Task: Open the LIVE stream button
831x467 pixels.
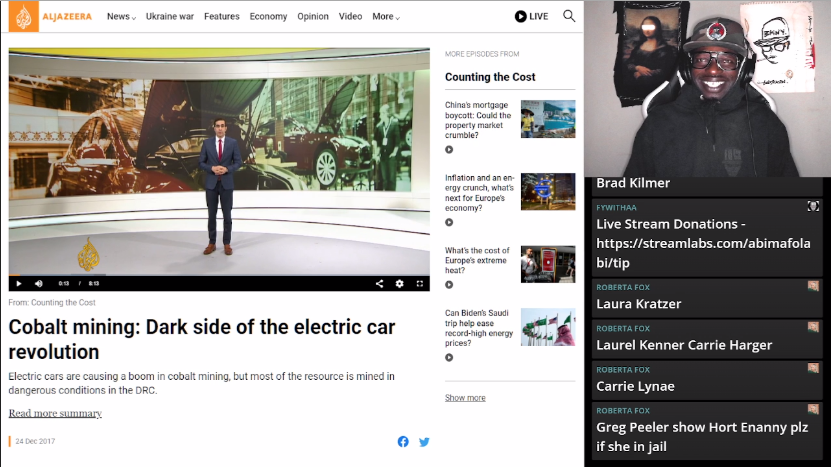Action: point(531,16)
